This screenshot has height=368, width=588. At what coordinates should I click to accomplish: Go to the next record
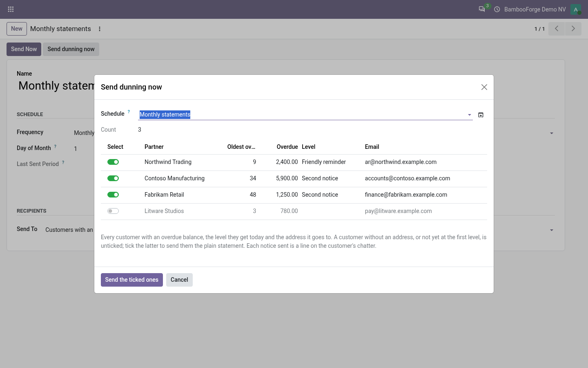pyautogui.click(x=573, y=29)
